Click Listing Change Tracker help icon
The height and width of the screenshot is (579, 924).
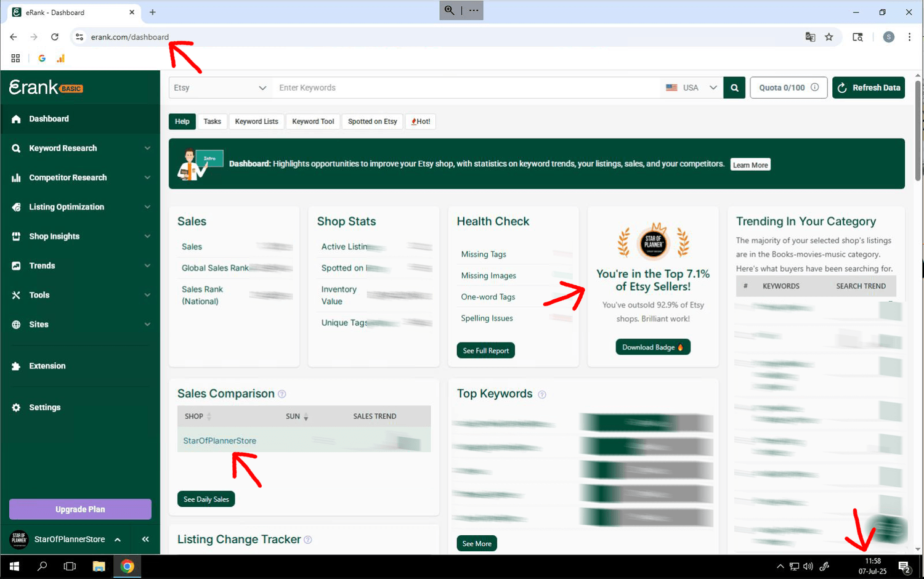(x=308, y=540)
